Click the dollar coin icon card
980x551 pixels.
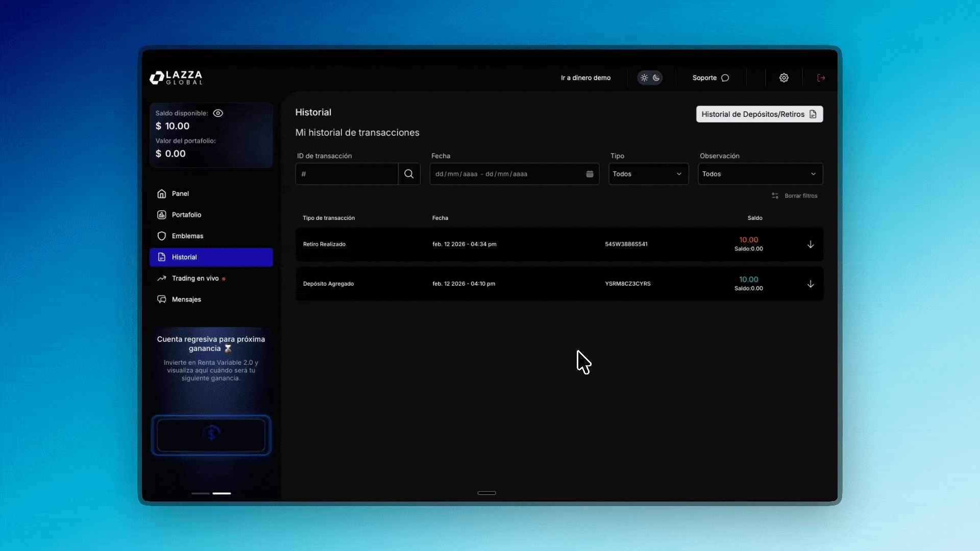click(211, 435)
